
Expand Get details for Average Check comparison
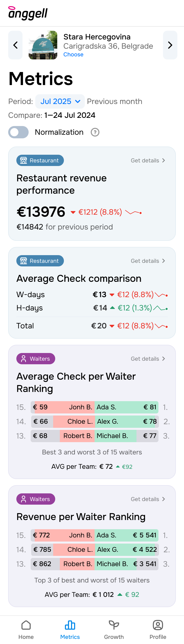pyautogui.click(x=148, y=261)
